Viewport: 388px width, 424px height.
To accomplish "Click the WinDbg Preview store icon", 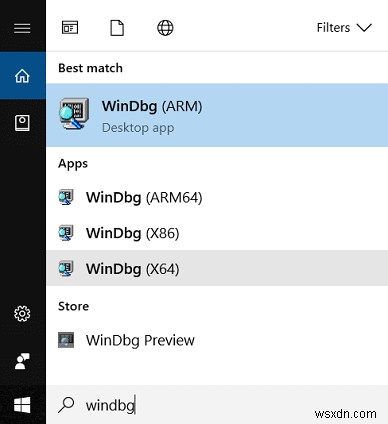I will (66, 340).
